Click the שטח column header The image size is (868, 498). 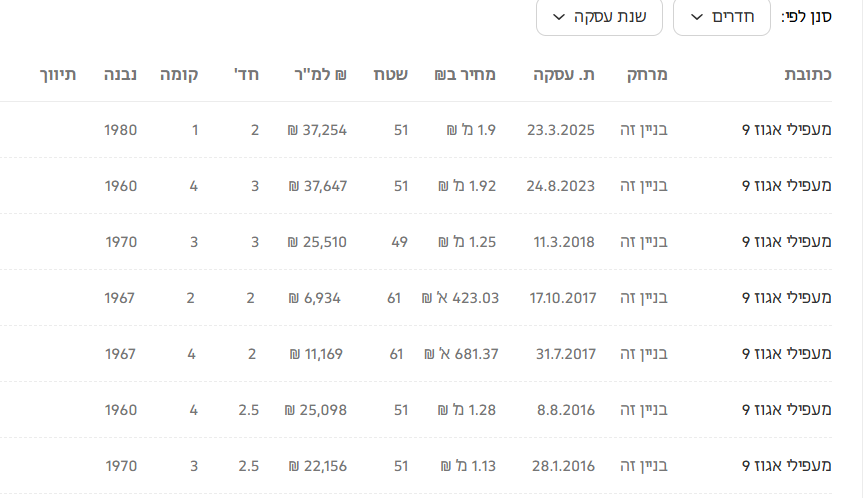point(390,74)
